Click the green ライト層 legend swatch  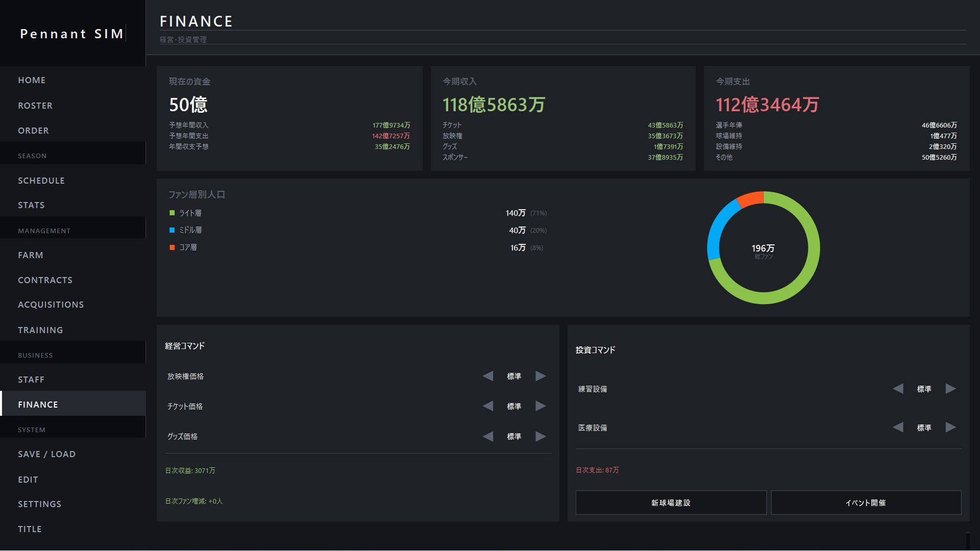pos(172,213)
